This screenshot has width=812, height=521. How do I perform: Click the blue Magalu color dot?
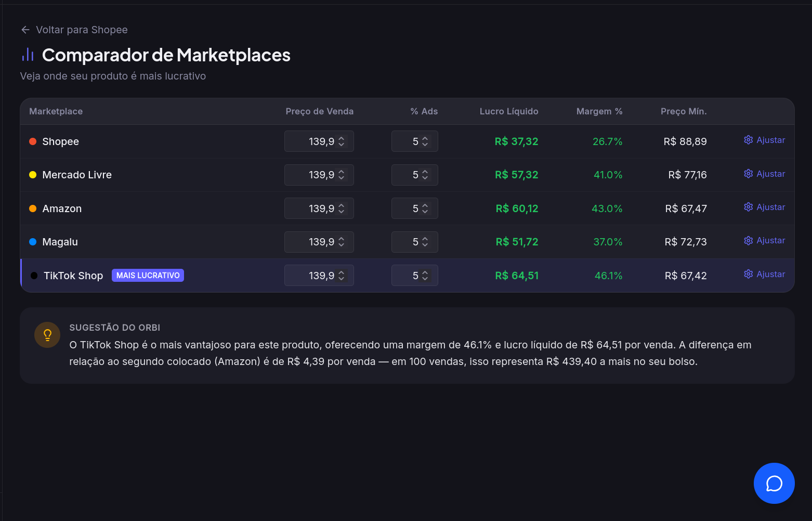(x=33, y=242)
